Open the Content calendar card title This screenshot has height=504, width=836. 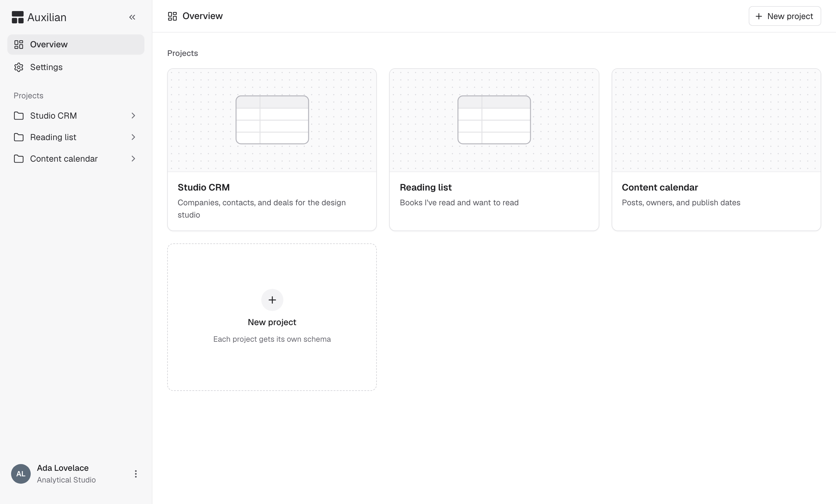coord(660,187)
